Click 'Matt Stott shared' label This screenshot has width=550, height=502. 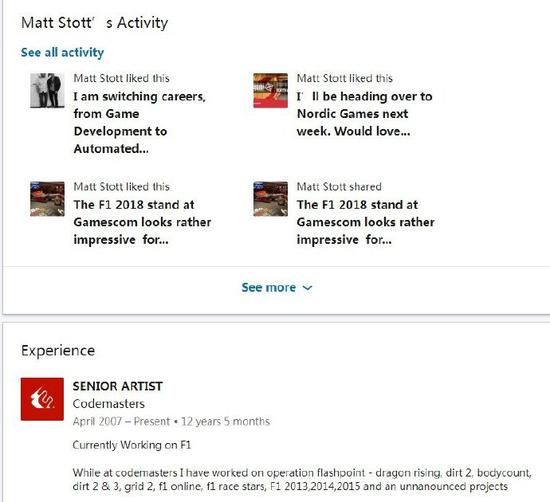pyautogui.click(x=339, y=187)
